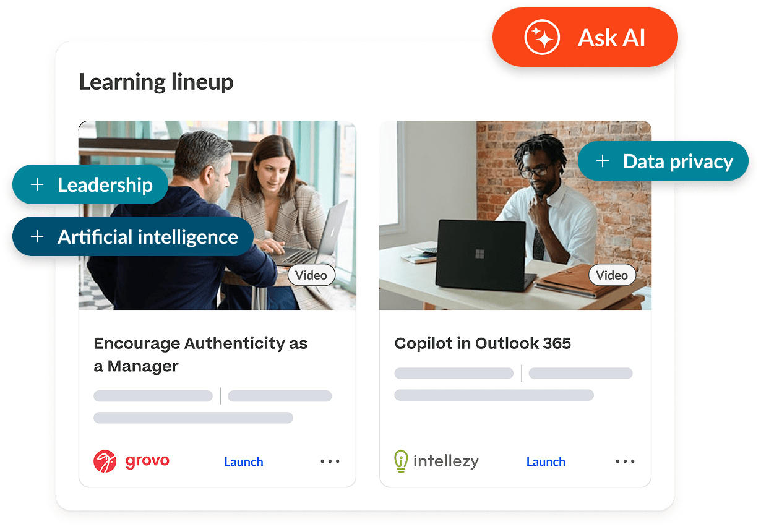Click the Video badge on second card
The width and height of the screenshot is (761, 532).
pos(612,275)
